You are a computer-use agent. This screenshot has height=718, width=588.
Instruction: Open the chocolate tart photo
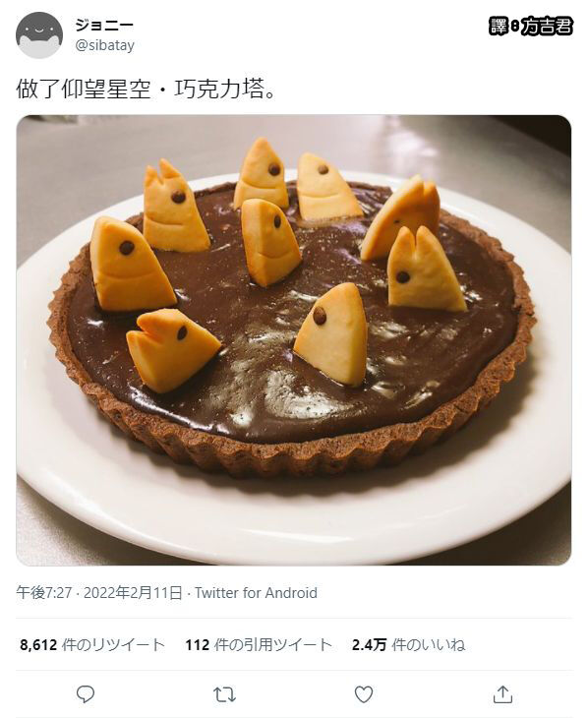(294, 340)
